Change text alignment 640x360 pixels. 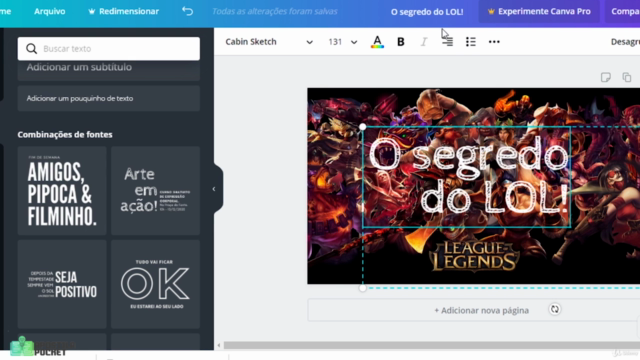pyautogui.click(x=447, y=42)
